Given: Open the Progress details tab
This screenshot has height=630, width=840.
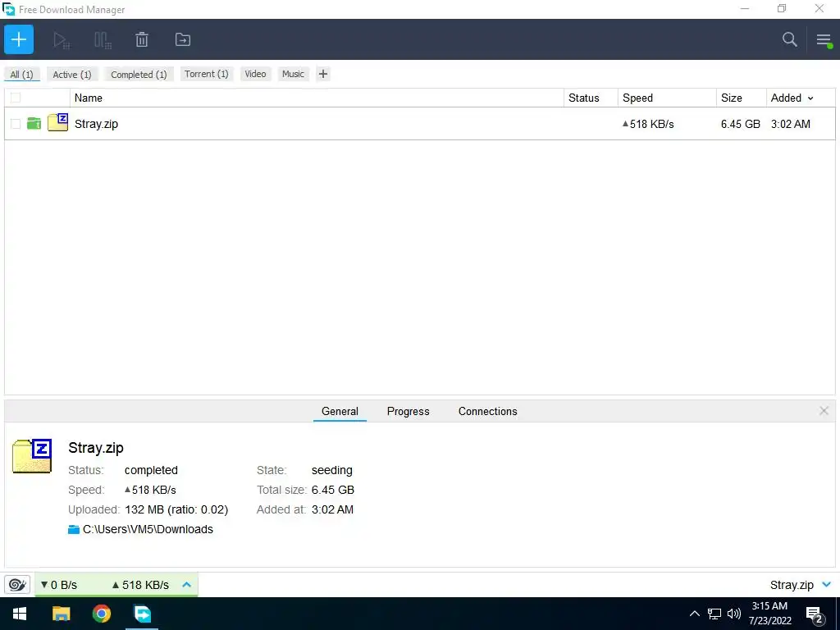Looking at the screenshot, I should [409, 412].
